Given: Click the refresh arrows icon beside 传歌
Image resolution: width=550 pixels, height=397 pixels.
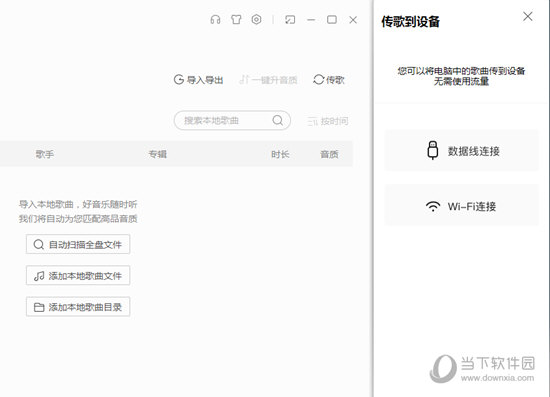Looking at the screenshot, I should (318, 80).
